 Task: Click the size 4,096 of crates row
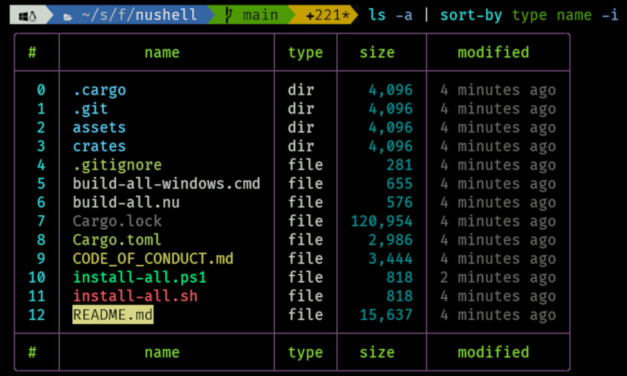390,146
